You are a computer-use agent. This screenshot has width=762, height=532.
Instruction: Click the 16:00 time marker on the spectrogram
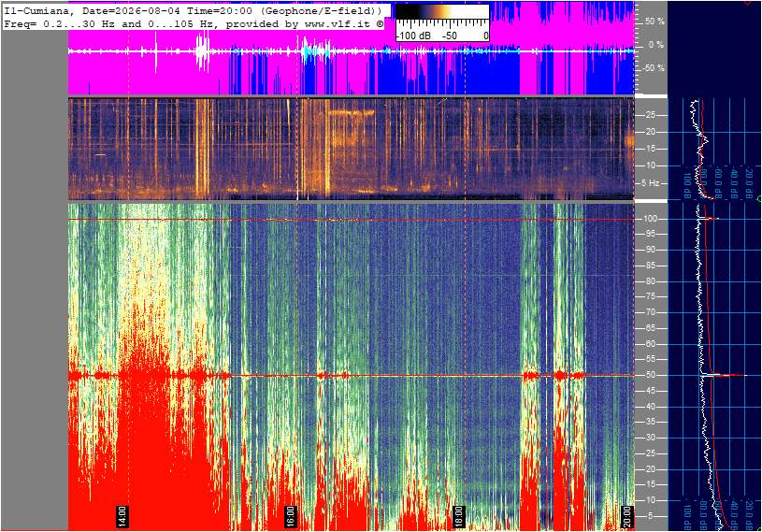pos(290,516)
